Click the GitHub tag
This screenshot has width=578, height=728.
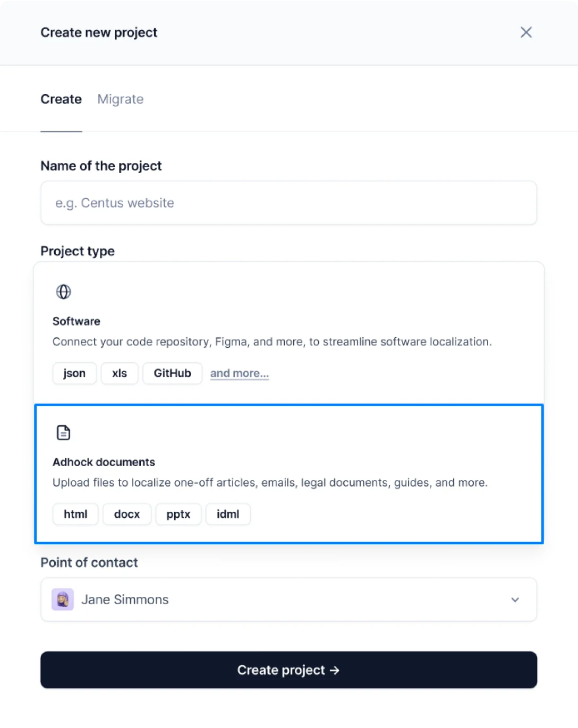tap(172, 373)
